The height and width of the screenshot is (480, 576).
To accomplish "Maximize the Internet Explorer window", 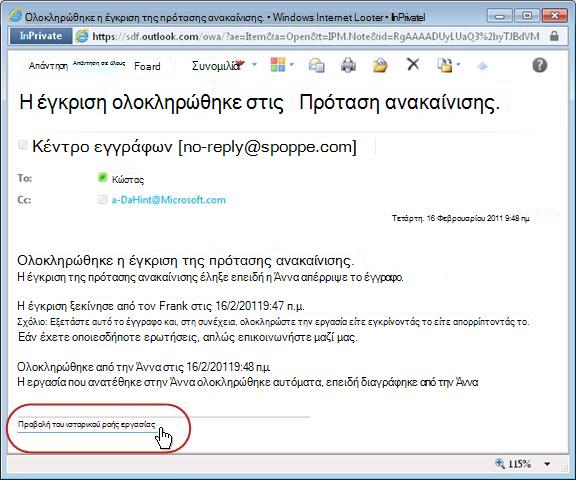I will 527,16.
